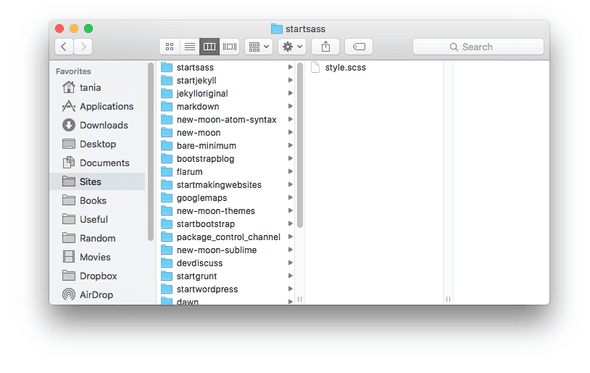Expand package_control_channel via its arrow
The height and width of the screenshot is (373, 590).
point(290,237)
